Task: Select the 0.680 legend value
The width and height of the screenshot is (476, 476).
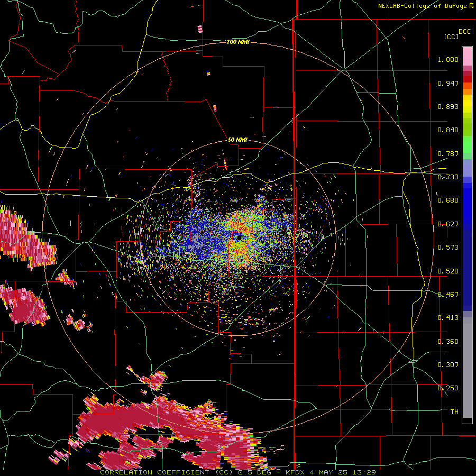Action: pos(448,200)
